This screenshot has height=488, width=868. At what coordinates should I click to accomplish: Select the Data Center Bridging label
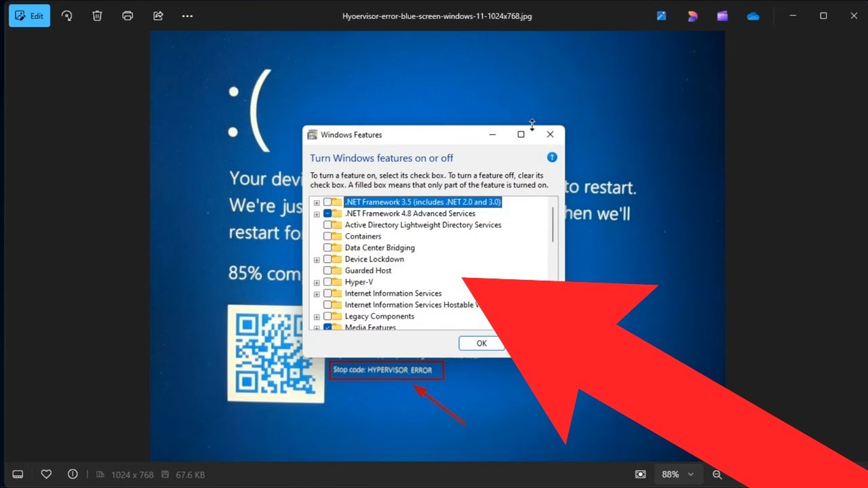(380, 248)
